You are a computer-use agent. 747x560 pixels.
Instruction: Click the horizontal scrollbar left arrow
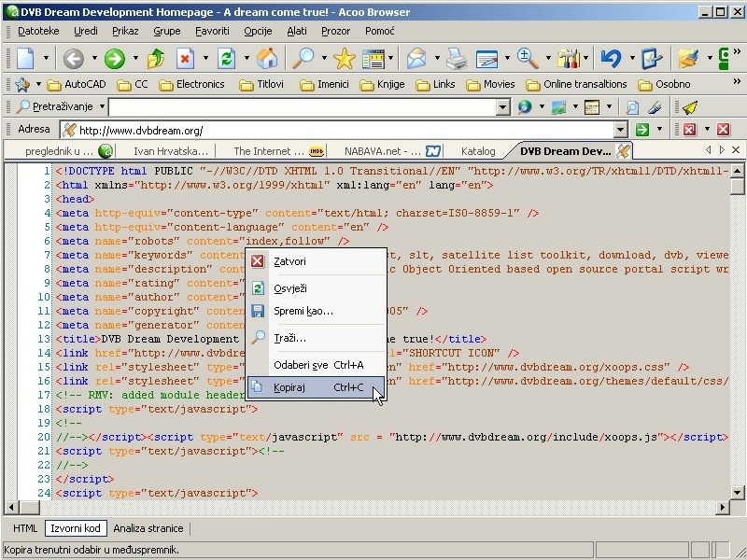[x=11, y=508]
